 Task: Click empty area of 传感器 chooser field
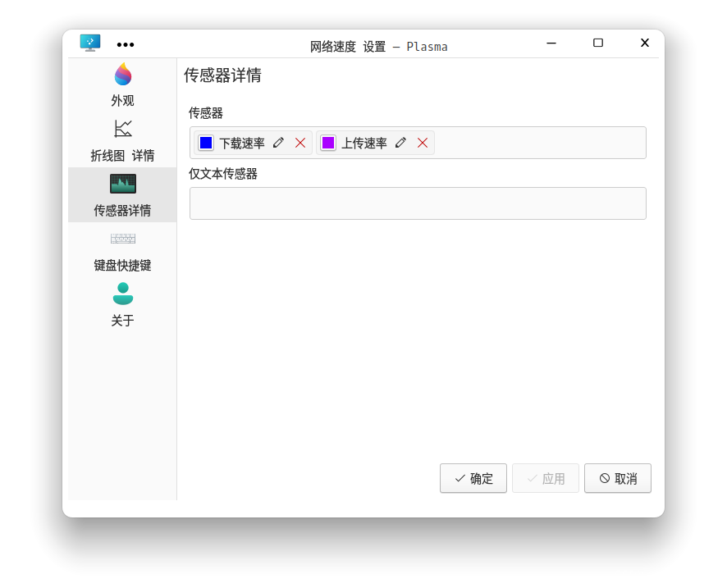click(x=540, y=143)
